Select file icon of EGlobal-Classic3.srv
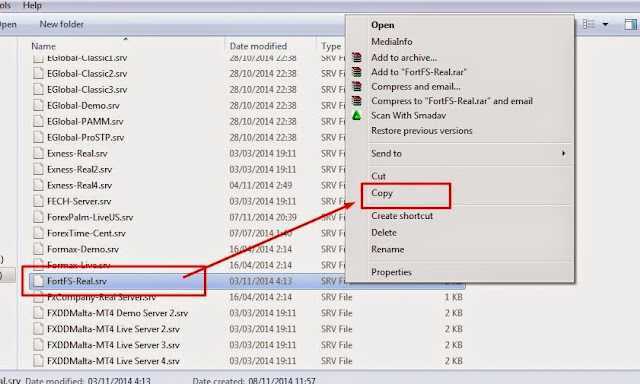This screenshot has height=384, width=640. (38, 89)
